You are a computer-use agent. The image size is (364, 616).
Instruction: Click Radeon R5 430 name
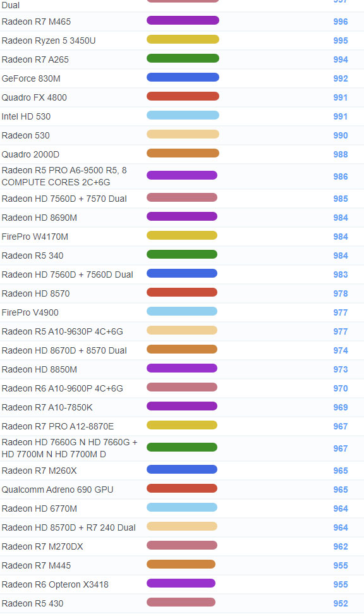pyautogui.click(x=32, y=603)
